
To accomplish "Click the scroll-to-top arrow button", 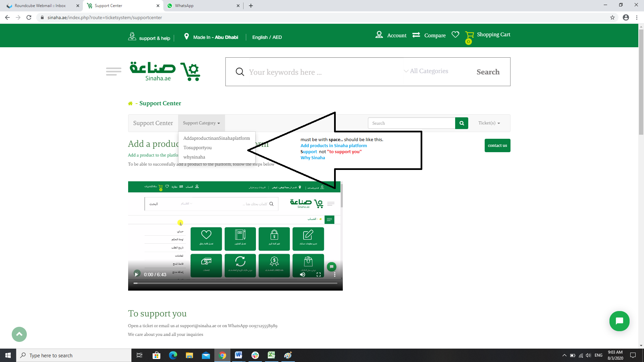I will (19, 334).
